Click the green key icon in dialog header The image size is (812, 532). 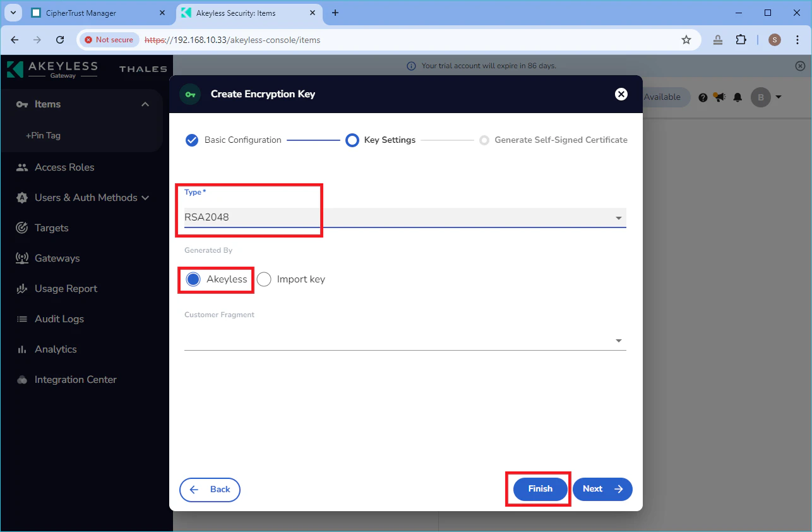coord(190,94)
